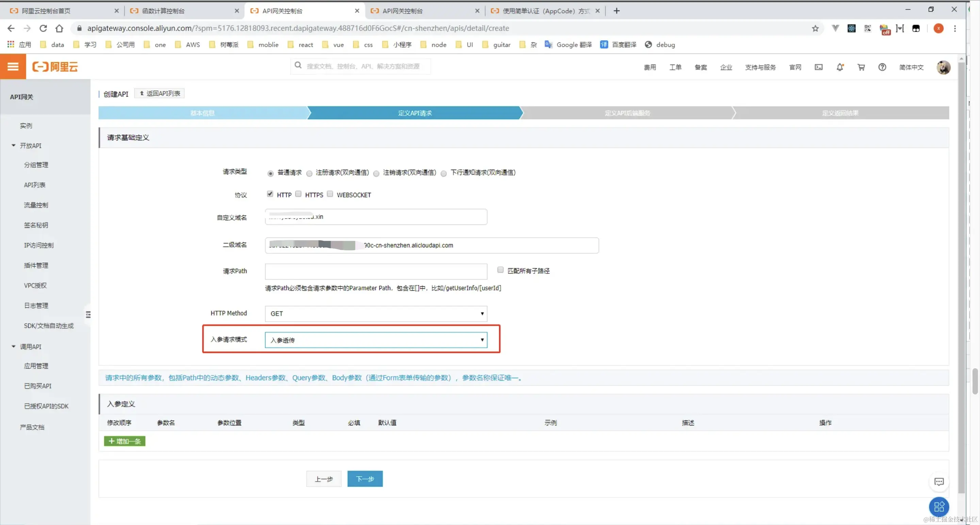This screenshot has height=525, width=980.
Task: Collapse the 开放API sidebar section
Action: (x=14, y=145)
